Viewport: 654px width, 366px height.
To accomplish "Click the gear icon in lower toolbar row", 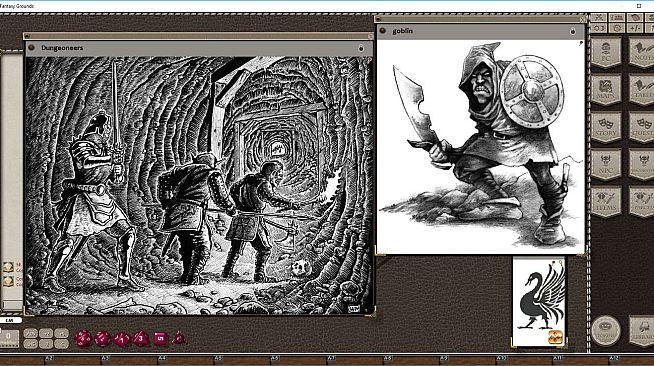I will [617, 28].
